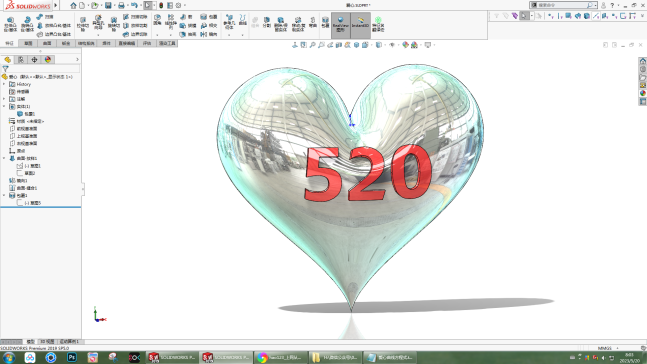Select the Origin item in feature tree
Image resolution: width=647 pixels, height=364 pixels.
[x=17, y=151]
